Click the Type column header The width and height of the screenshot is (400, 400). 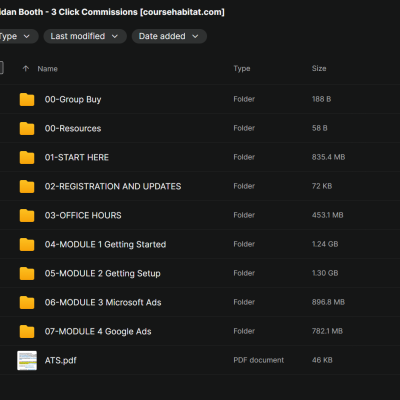[242, 69]
